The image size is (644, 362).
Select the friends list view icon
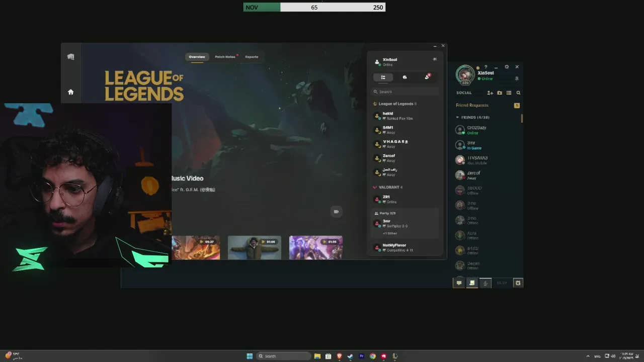coord(383,77)
